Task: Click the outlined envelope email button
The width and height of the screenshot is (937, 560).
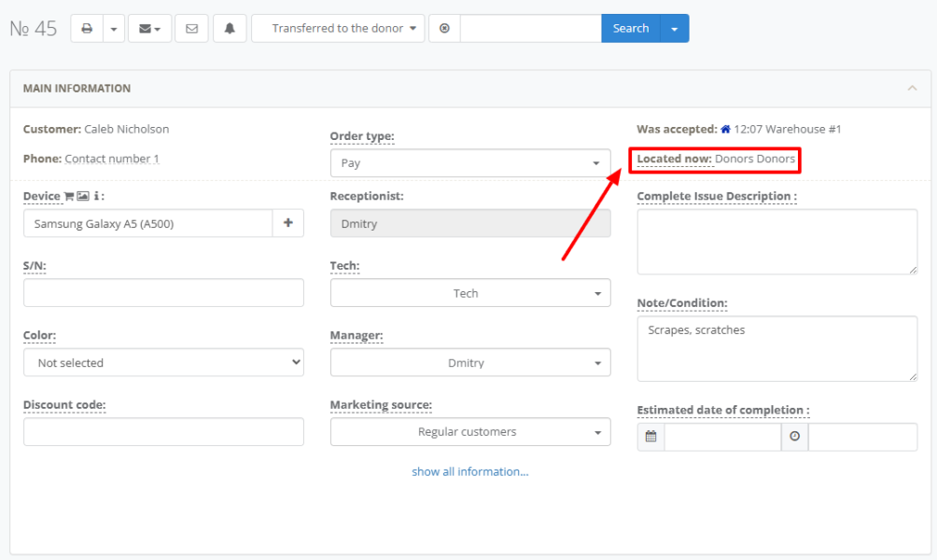Action: (x=191, y=28)
